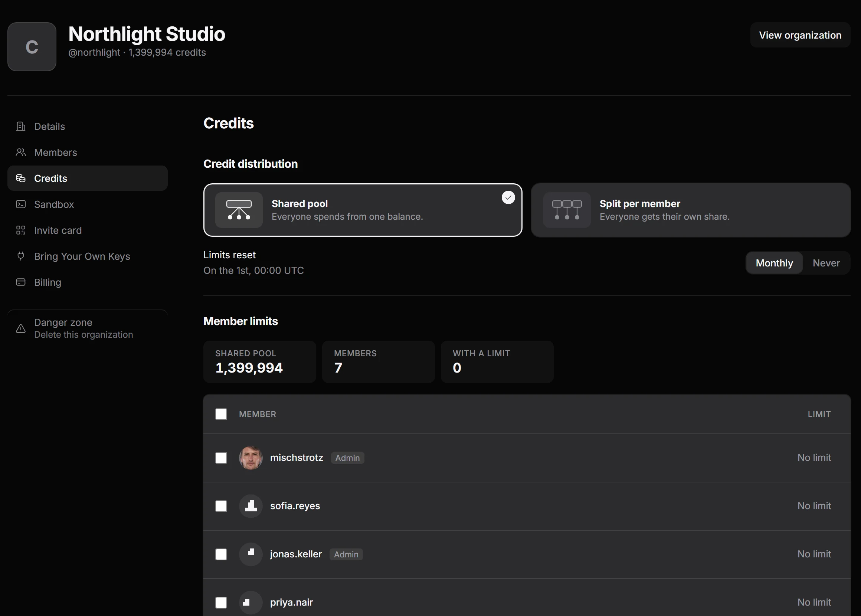Click the checkmark on Shared pool card

[x=508, y=198]
